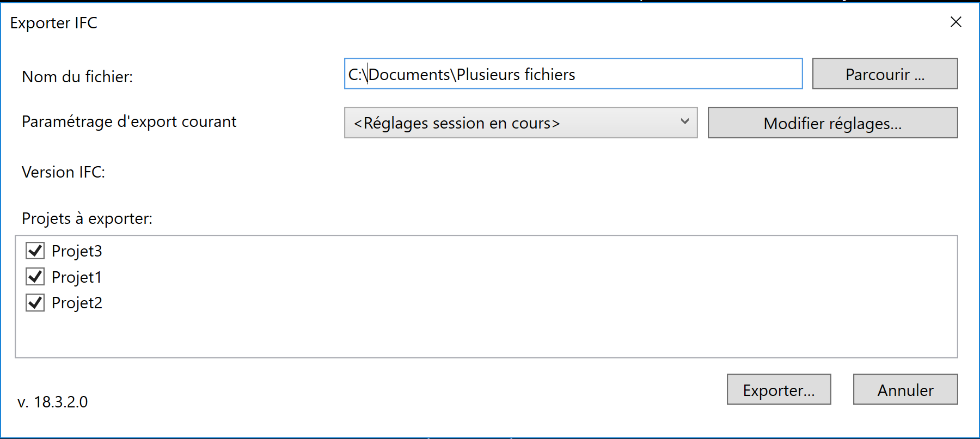
Task: Click empty area of projects list
Action: click(490, 332)
